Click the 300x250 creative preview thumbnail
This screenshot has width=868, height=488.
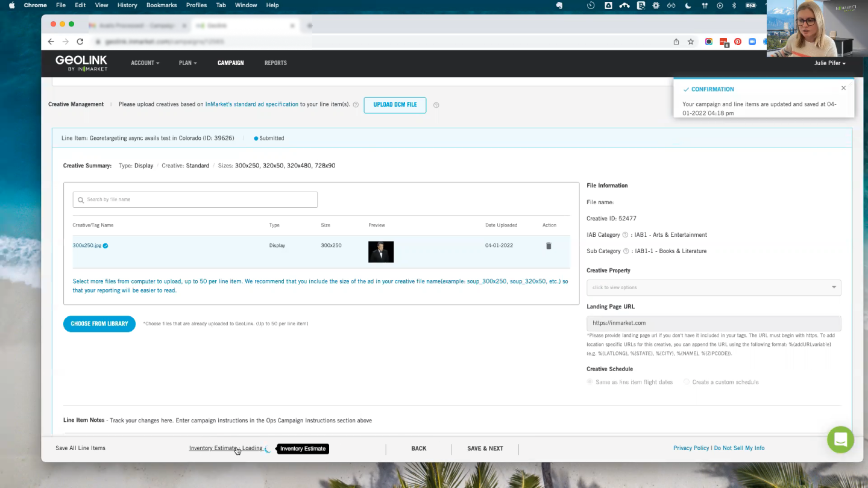[381, 252]
